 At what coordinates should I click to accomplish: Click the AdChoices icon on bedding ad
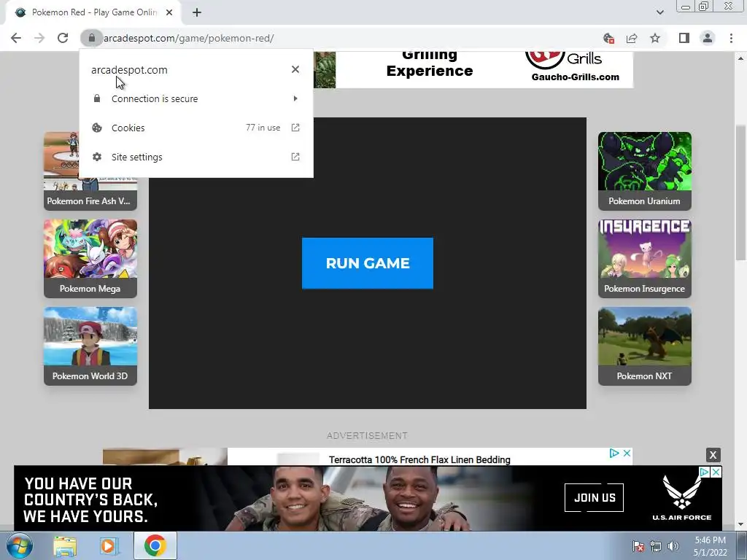pos(614,454)
